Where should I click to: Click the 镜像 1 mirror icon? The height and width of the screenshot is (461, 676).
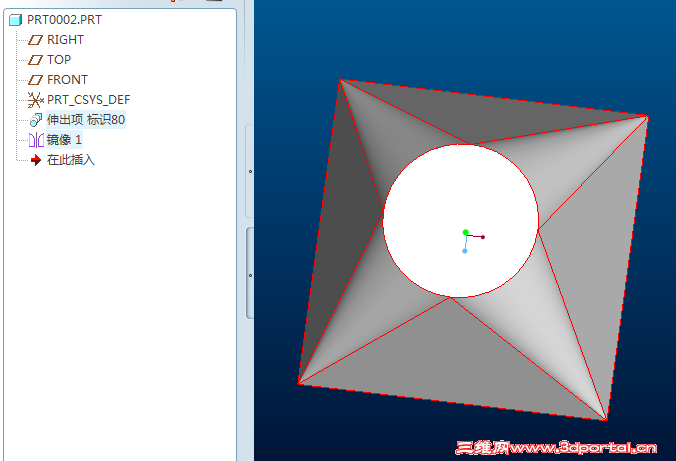tap(36, 140)
